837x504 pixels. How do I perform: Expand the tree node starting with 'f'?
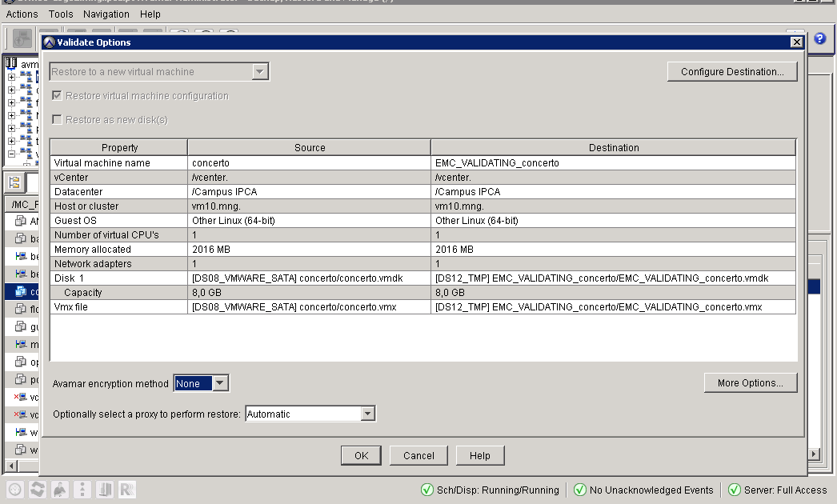[x=11, y=102]
